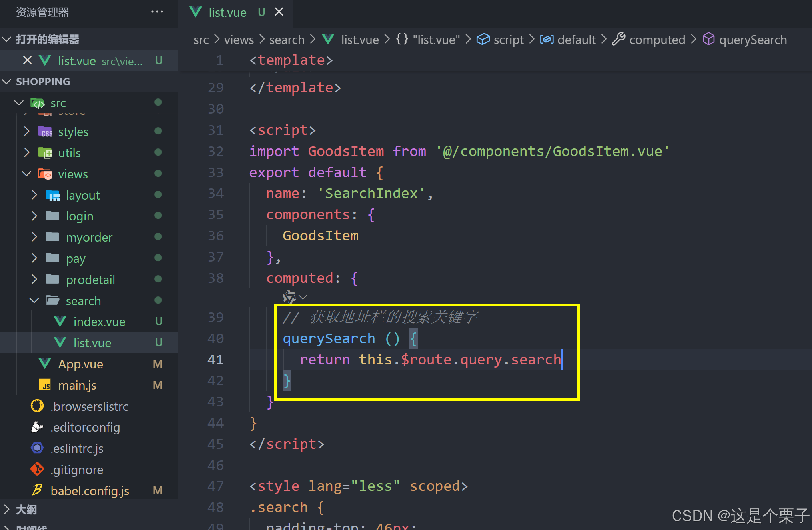Open main.js file

89,385
